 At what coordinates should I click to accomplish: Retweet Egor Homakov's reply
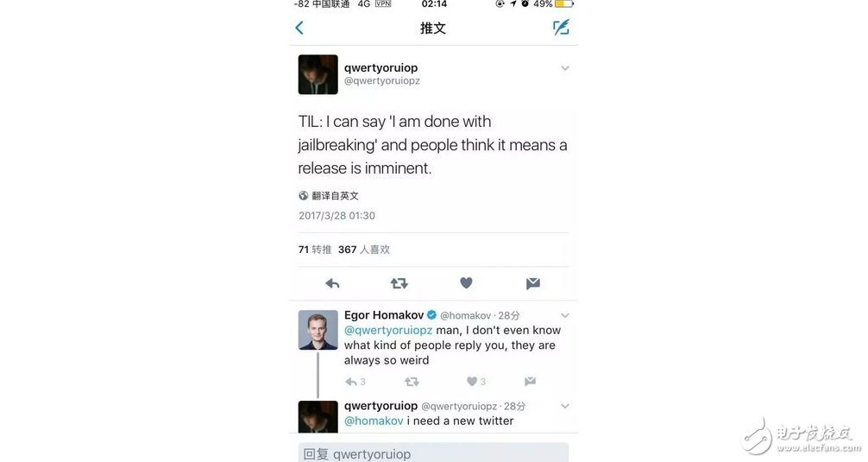click(x=412, y=382)
